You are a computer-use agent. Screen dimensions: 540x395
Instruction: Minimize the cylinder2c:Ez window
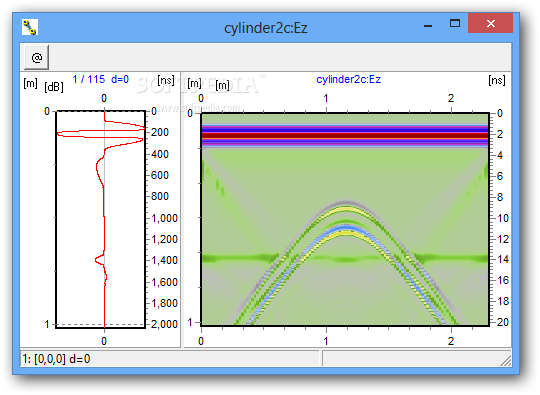click(428, 25)
